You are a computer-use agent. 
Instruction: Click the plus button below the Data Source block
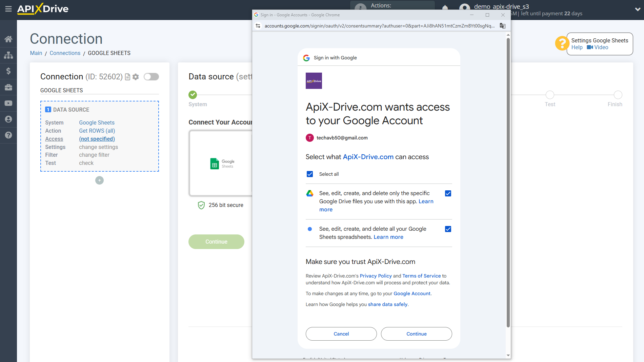coord(99,180)
